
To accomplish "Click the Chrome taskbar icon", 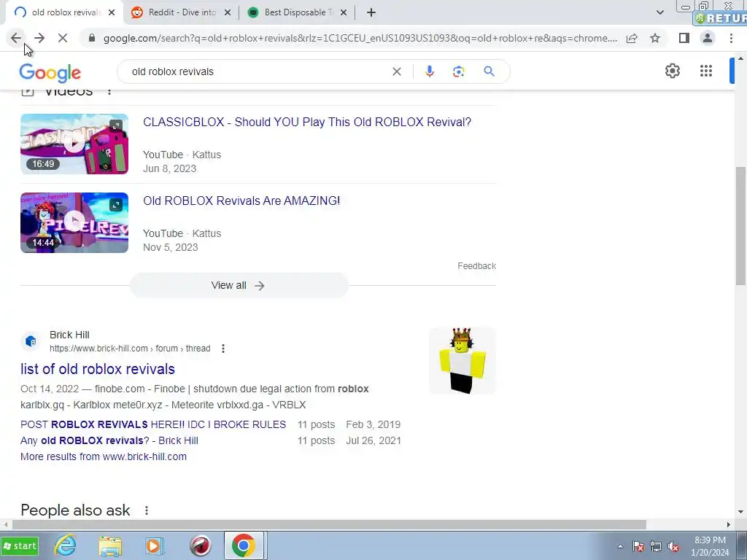I will pyautogui.click(x=244, y=545).
